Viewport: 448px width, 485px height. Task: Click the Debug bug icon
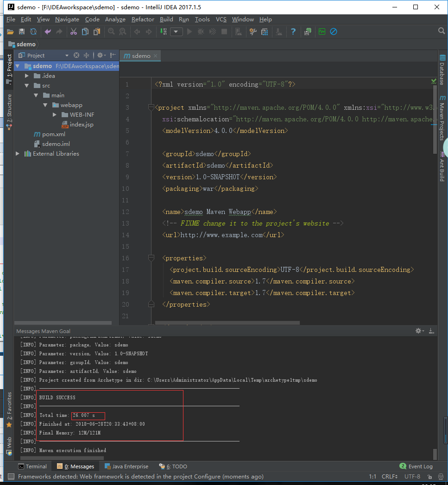click(x=201, y=31)
